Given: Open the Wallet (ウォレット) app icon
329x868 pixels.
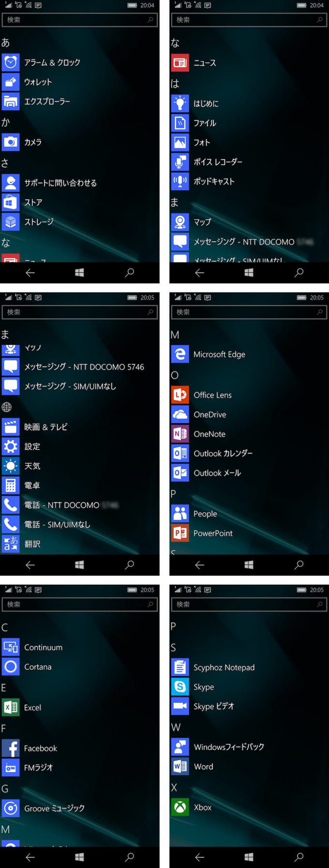Looking at the screenshot, I should pos(11,82).
